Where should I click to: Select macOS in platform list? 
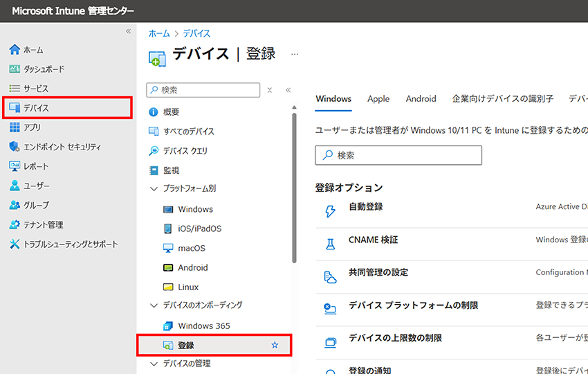[x=192, y=248]
